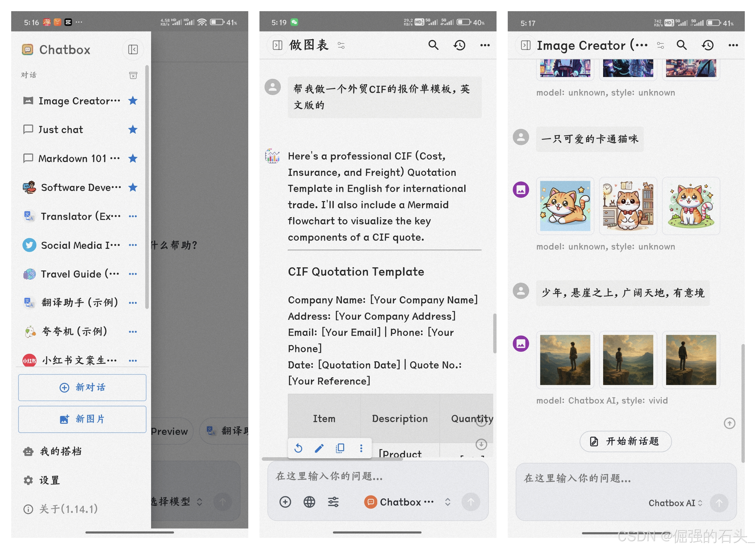Open 设置 settings in the sidebar

pos(49,480)
